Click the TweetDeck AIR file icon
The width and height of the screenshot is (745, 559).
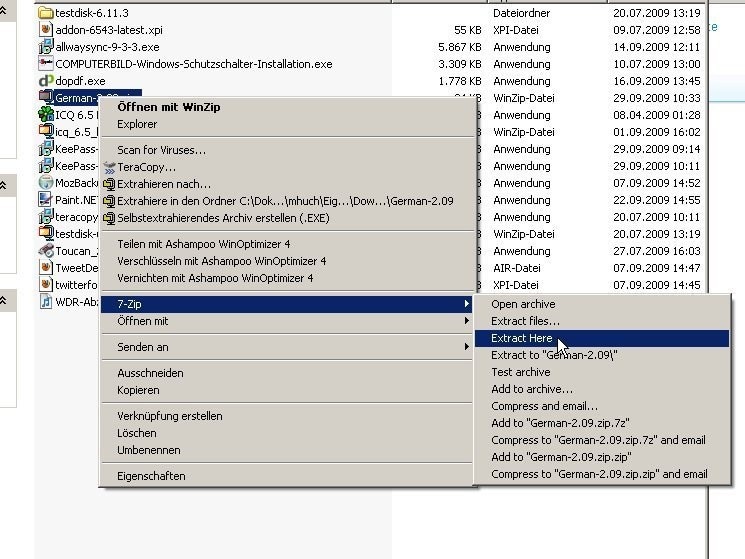pyautogui.click(x=46, y=268)
